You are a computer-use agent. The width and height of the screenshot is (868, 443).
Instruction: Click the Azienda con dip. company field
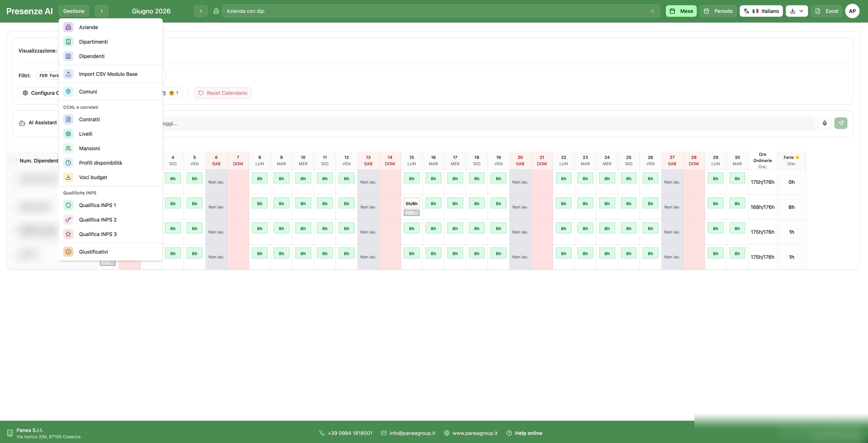pos(441,11)
